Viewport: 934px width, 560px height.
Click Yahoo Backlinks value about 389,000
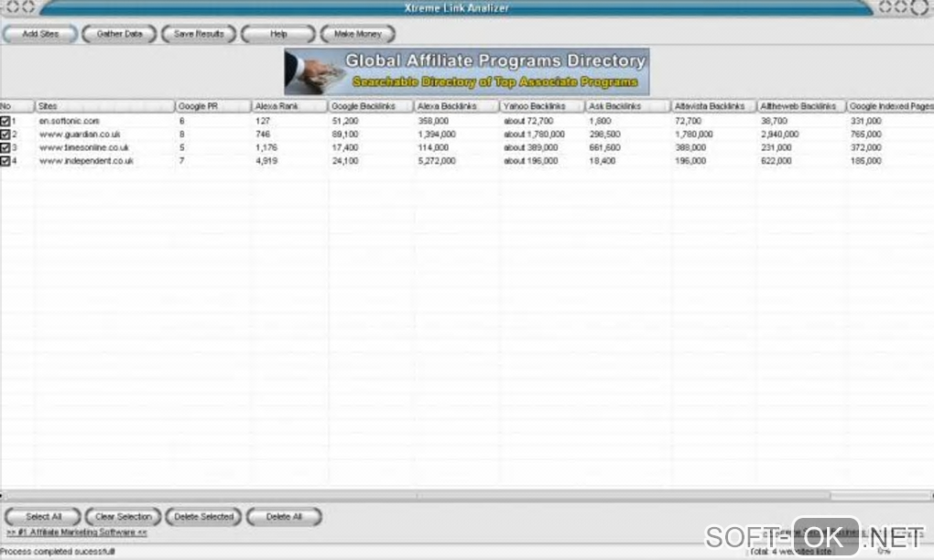pos(531,147)
